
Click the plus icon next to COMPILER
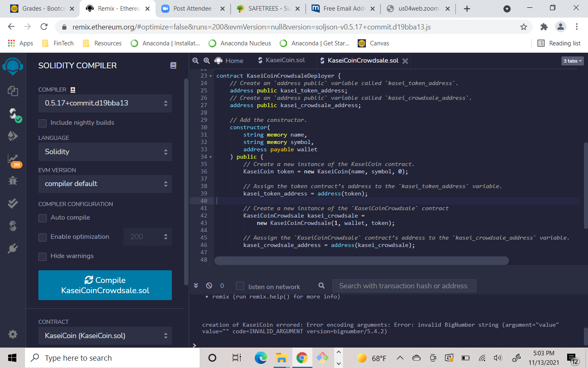pyautogui.click(x=73, y=90)
